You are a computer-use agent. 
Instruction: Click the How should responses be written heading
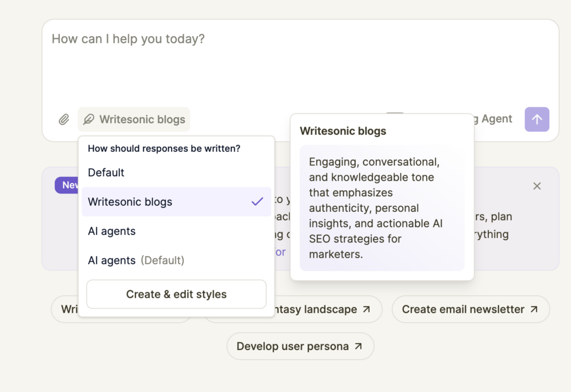click(164, 149)
